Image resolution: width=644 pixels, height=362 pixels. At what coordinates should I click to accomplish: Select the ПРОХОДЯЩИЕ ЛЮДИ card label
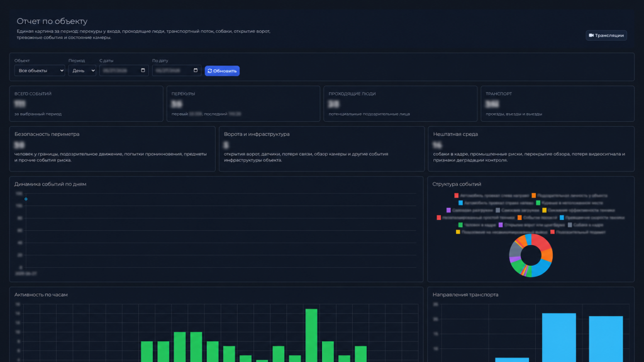[x=352, y=94]
